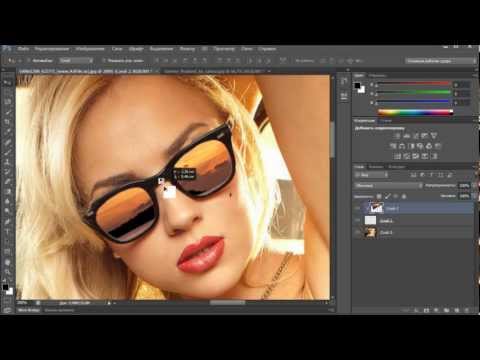
Task: Open the collapsed History panel icon
Action: point(344,82)
